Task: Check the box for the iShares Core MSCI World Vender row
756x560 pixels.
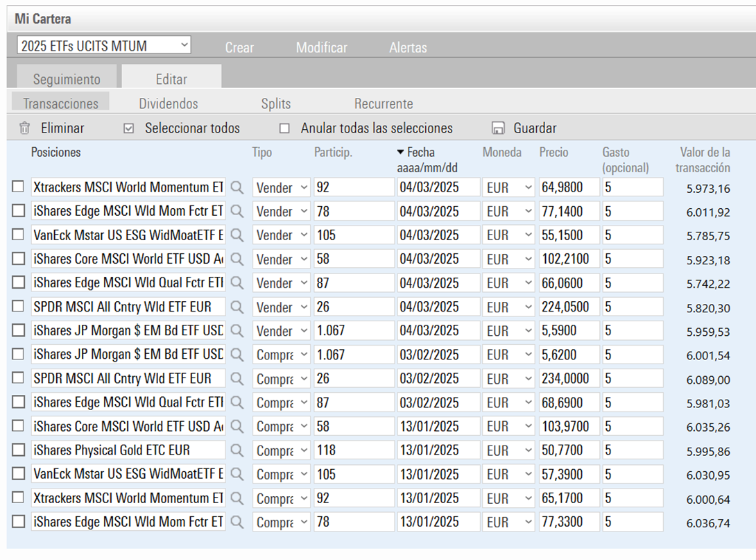Action: click(18, 259)
